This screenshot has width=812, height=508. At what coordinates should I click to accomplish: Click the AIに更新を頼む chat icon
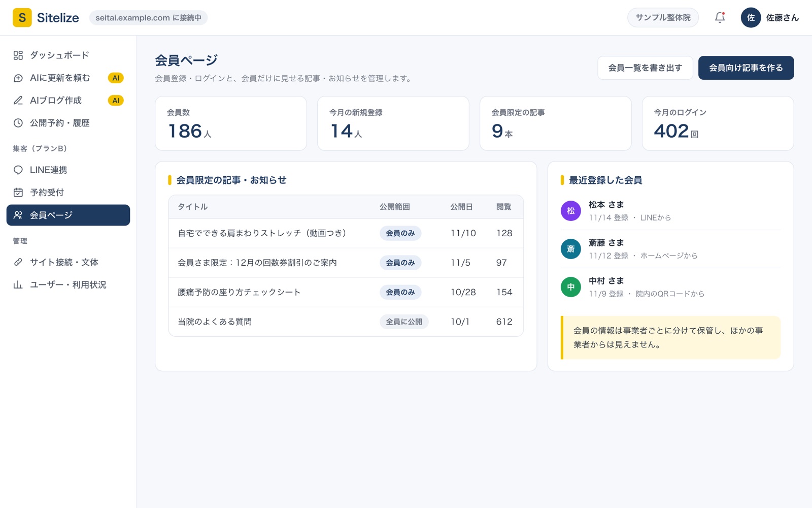click(x=18, y=78)
